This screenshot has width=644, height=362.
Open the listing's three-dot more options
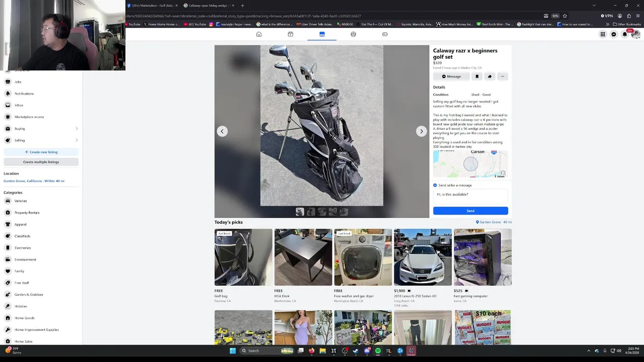502,76
